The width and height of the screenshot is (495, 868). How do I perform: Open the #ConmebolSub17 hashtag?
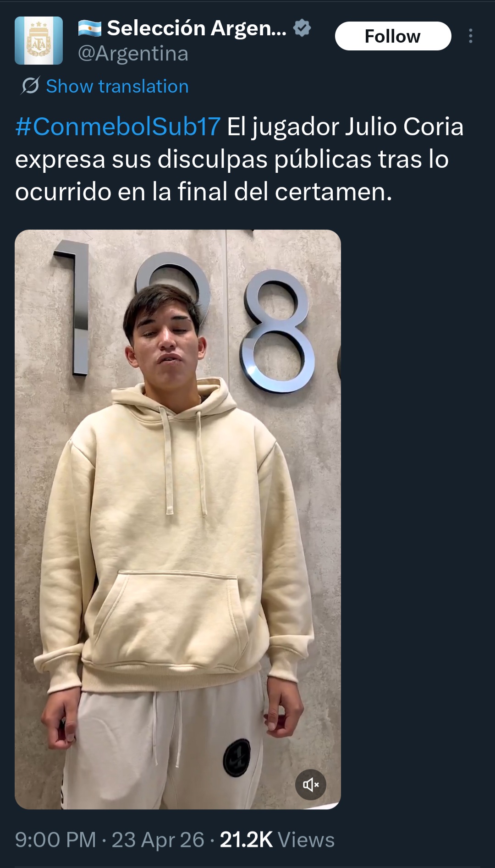click(x=118, y=126)
